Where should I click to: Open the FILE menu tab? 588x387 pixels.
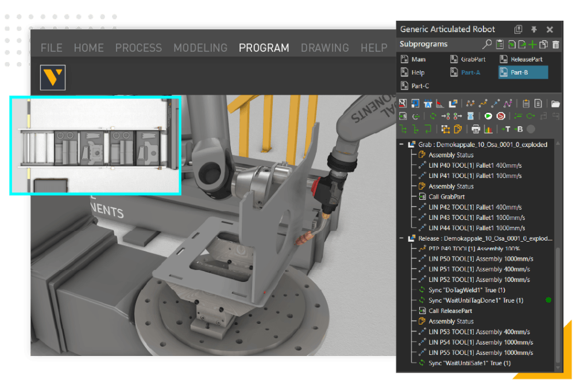[x=51, y=48]
